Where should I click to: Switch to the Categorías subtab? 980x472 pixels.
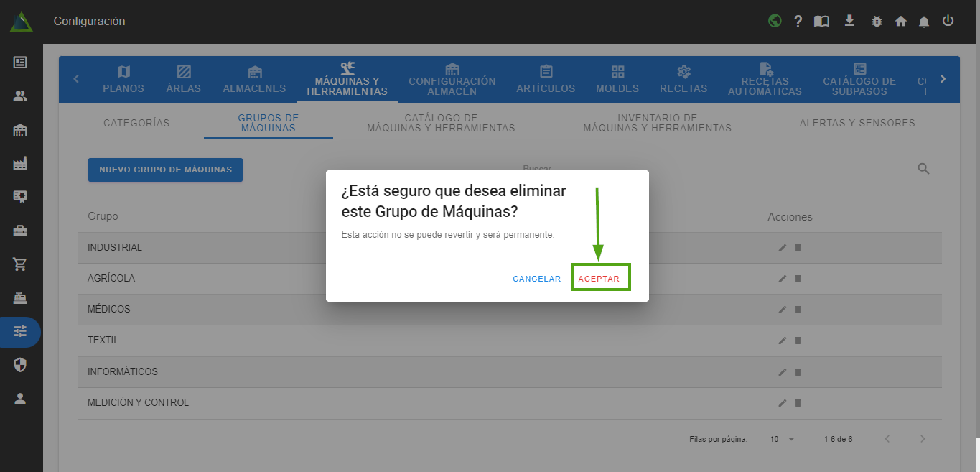pos(136,123)
